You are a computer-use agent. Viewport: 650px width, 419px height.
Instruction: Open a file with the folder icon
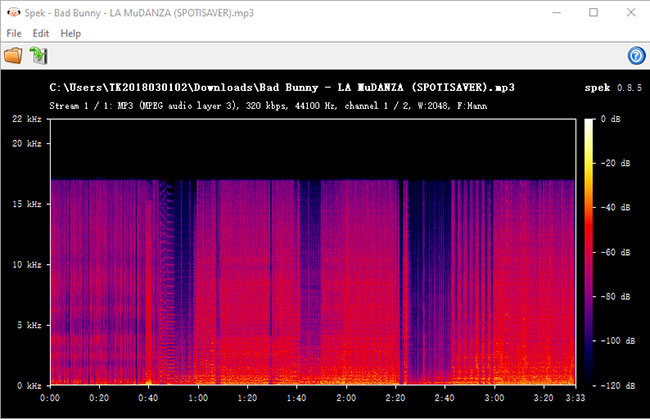(13, 56)
